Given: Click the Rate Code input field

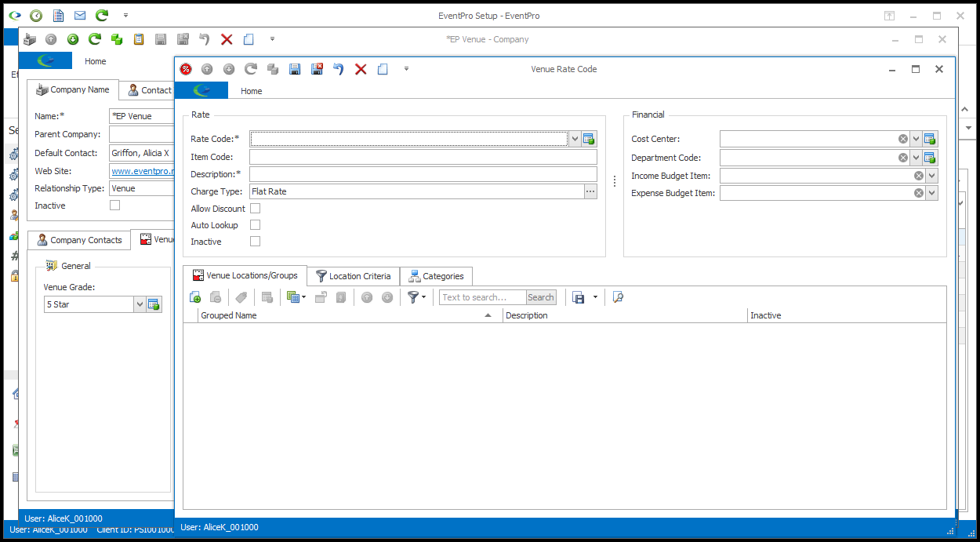Looking at the screenshot, I should (x=408, y=139).
